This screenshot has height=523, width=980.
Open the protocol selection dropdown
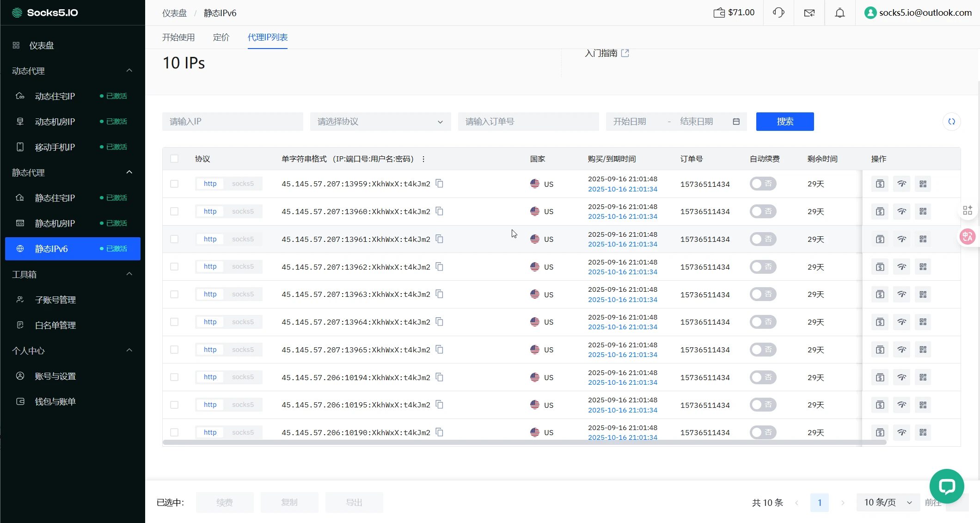(x=380, y=122)
